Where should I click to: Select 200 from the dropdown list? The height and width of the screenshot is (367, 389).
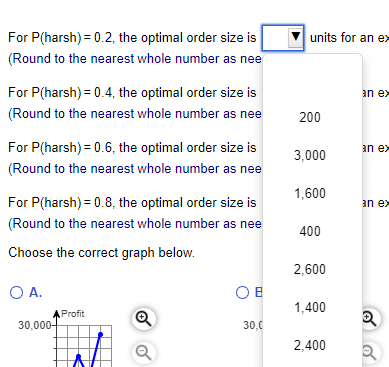(x=310, y=117)
